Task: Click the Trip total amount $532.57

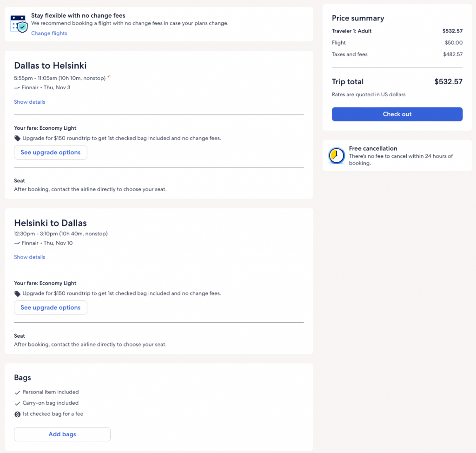Action: (x=448, y=82)
